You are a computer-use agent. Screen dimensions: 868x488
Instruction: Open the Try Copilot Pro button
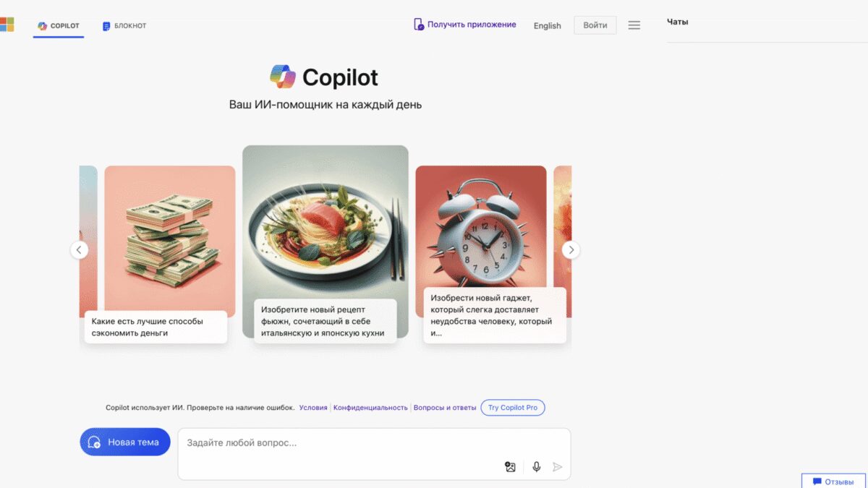click(513, 408)
